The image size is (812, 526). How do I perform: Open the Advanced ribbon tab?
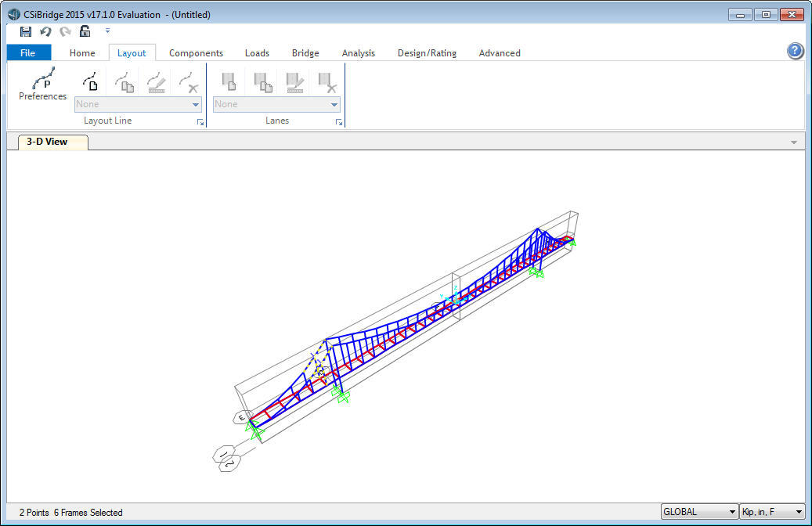500,52
